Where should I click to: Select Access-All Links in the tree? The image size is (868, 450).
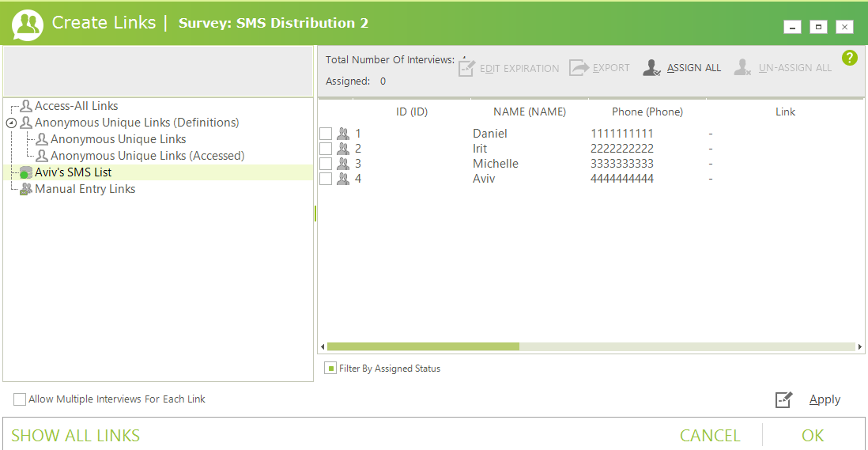click(76, 106)
